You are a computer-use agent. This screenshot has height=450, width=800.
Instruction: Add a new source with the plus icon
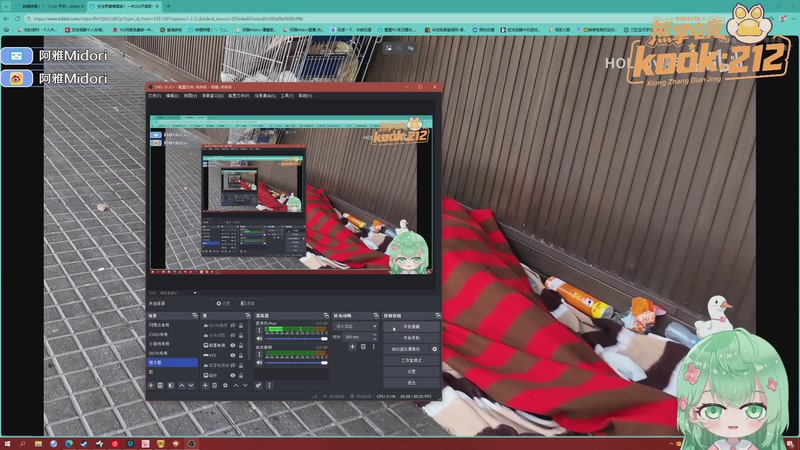(205, 385)
